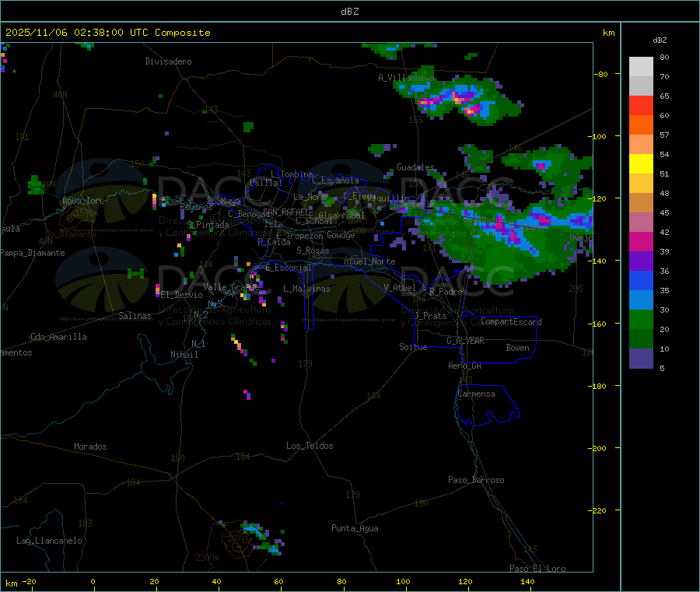Click the J_Prats location label
This screenshot has height=592, width=700.
pos(431,316)
